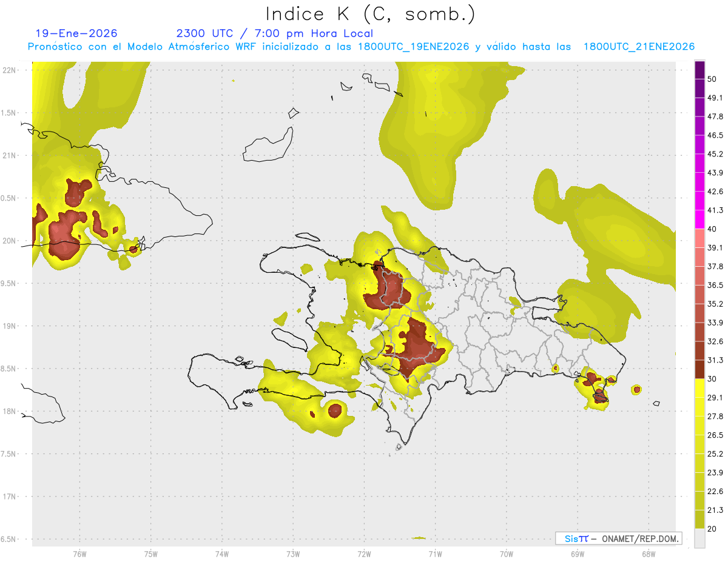
Task: Click the longitude label "70W"
Action: point(506,554)
